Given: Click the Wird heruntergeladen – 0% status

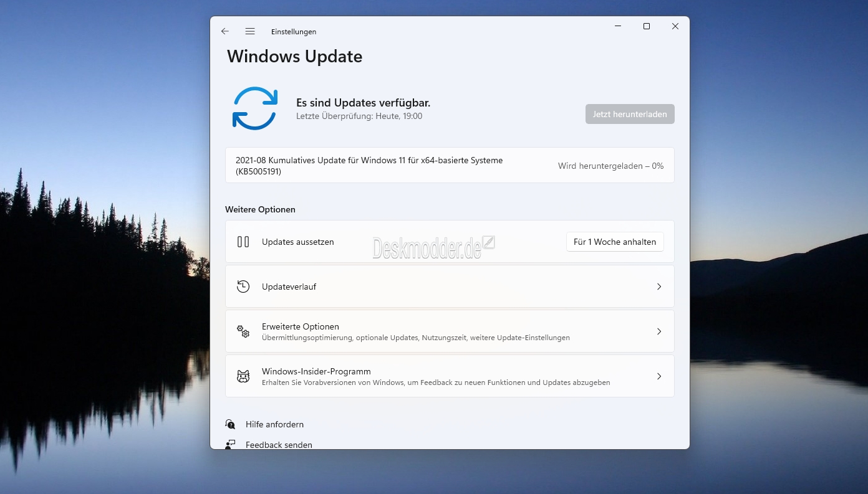Looking at the screenshot, I should [610, 166].
